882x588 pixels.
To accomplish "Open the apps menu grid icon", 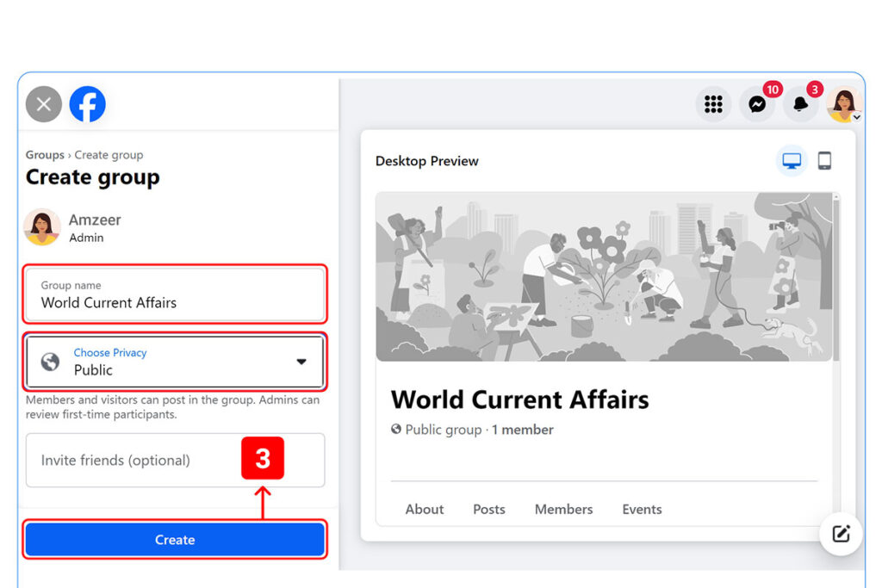I will point(713,104).
